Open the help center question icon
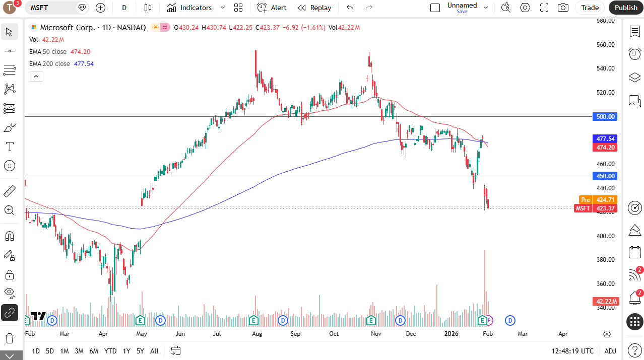644x360 pixels. 634,350
